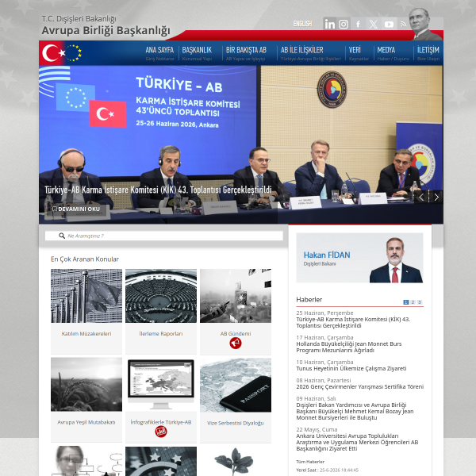
Task: Click the İlerleme Raporları label
Action: click(x=161, y=334)
